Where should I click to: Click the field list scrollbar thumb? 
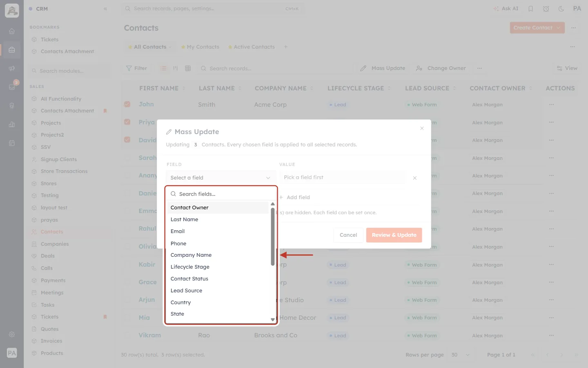273,237
